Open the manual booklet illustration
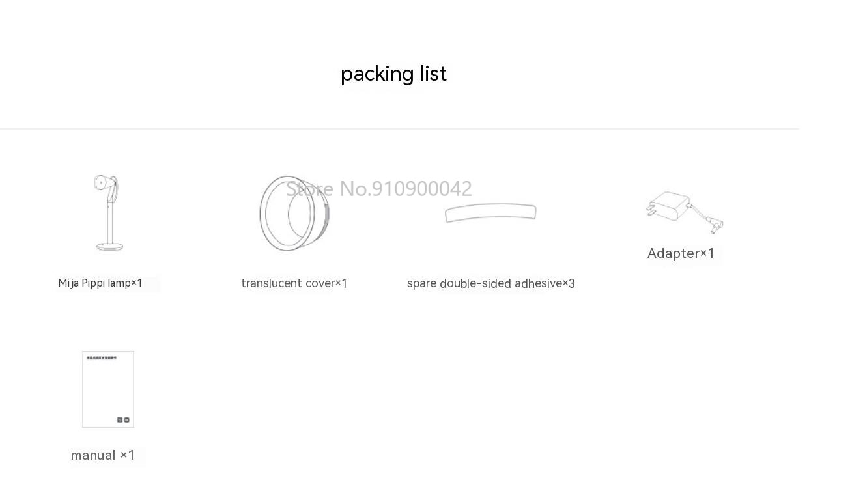The image size is (865, 504). [x=108, y=389]
